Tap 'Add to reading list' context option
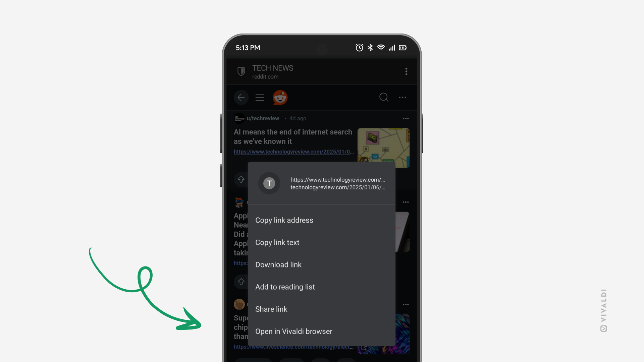This screenshot has width=644, height=362. tap(285, 287)
